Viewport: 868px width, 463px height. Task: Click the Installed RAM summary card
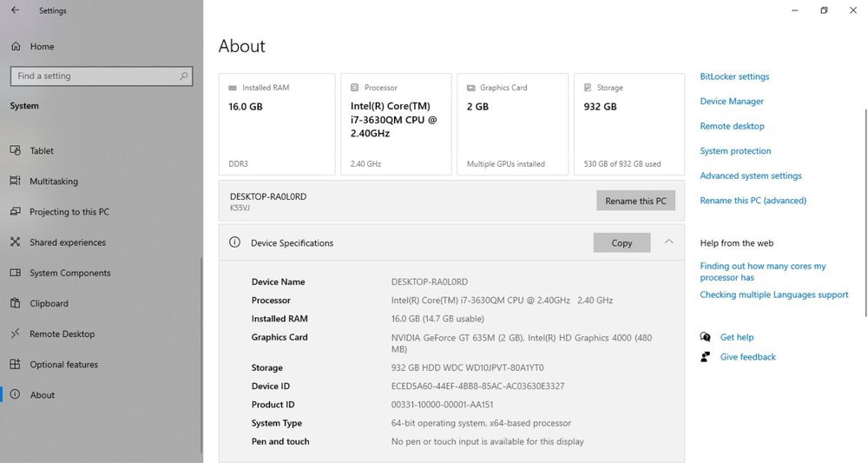click(x=277, y=124)
